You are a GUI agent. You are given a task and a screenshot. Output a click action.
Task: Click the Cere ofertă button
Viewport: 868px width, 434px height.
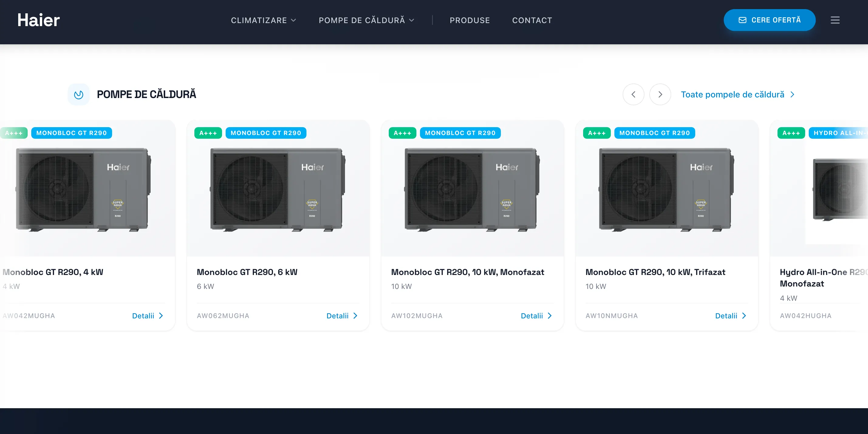(x=769, y=20)
